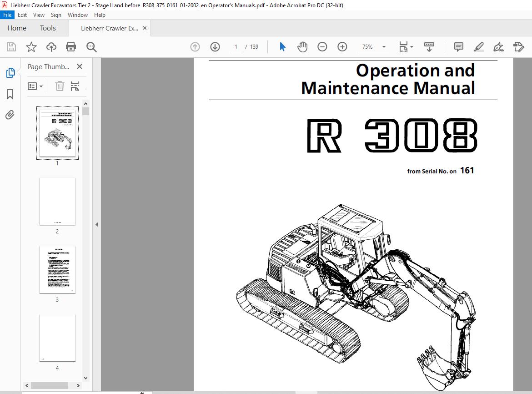
Task: Add a comment with the note icon
Action: click(x=459, y=47)
